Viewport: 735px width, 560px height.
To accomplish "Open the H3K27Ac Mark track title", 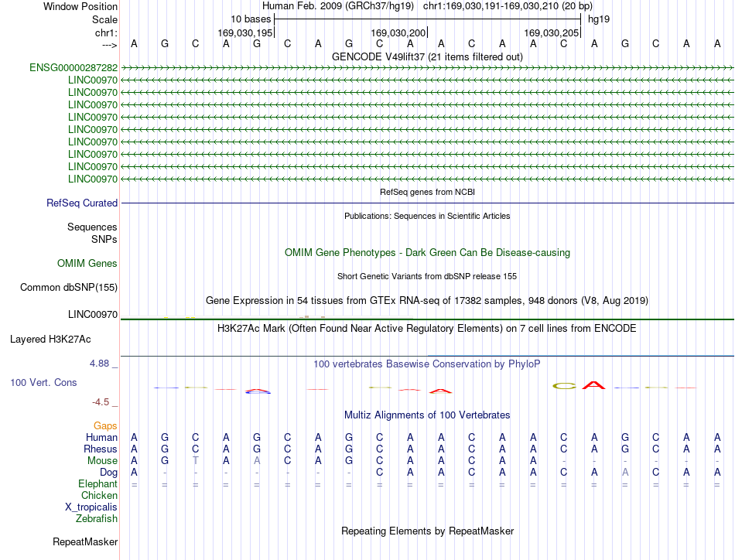I will [x=427, y=328].
